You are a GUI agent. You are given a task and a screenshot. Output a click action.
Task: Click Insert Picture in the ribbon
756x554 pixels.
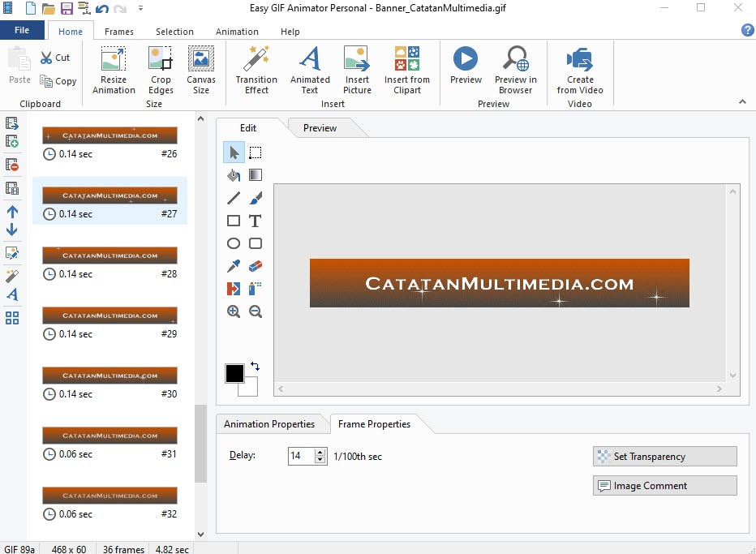(357, 71)
